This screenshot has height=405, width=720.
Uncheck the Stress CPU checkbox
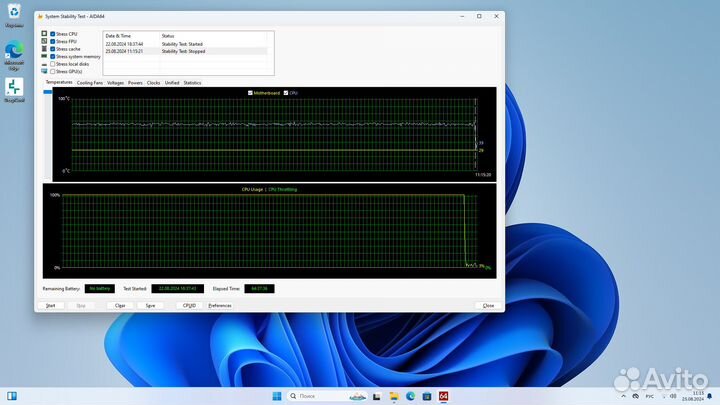53,33
